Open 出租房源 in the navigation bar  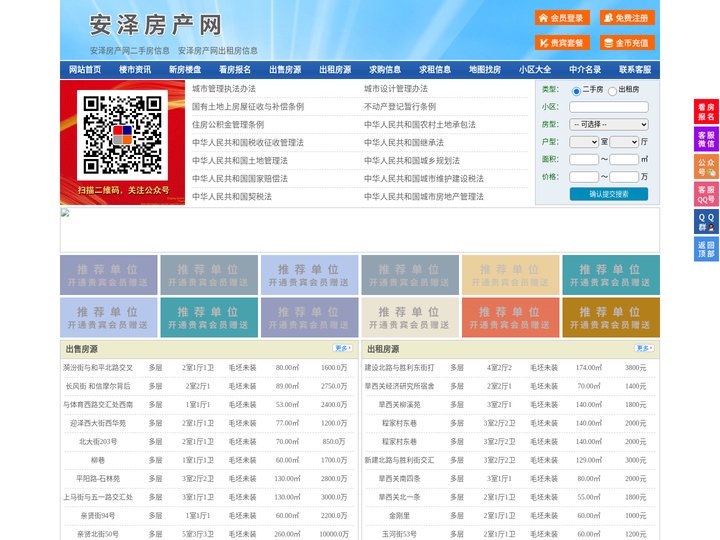335,70
